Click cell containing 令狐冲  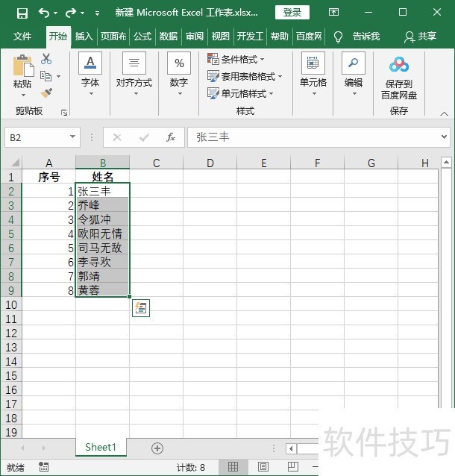pos(103,219)
